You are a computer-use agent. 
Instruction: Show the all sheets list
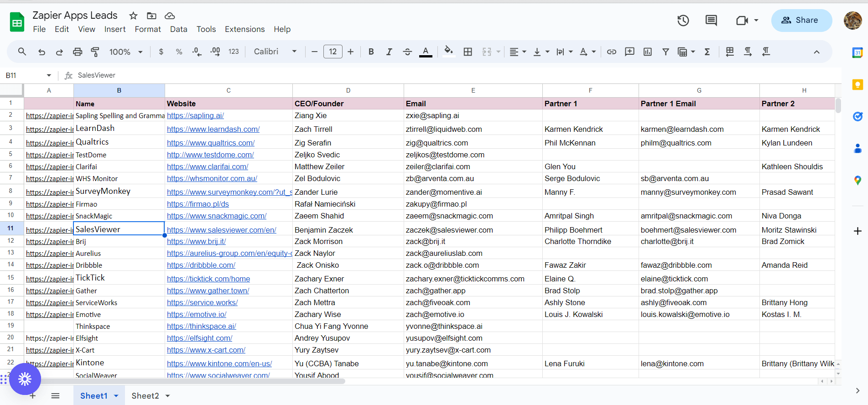(x=55, y=396)
